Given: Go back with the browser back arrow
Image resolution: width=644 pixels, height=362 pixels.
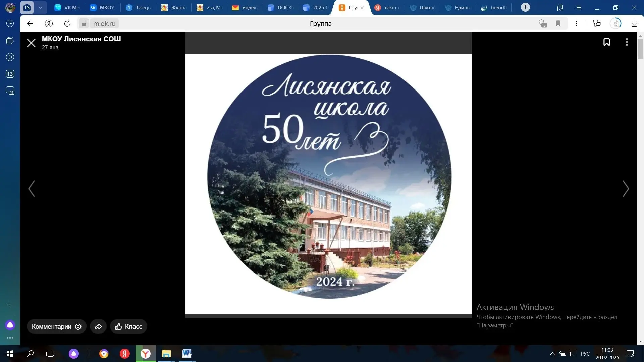Looking at the screenshot, I should point(30,23).
